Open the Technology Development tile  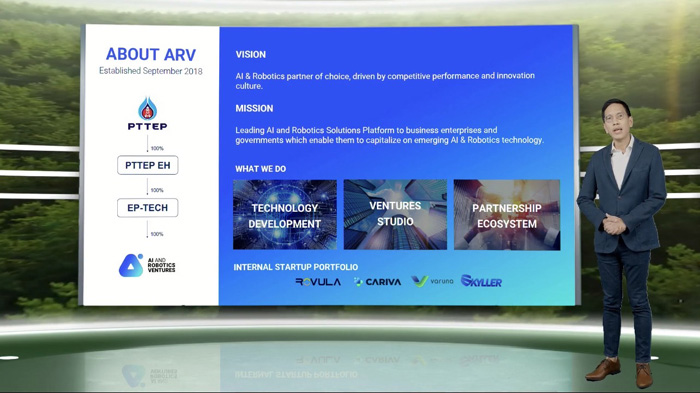pos(285,215)
